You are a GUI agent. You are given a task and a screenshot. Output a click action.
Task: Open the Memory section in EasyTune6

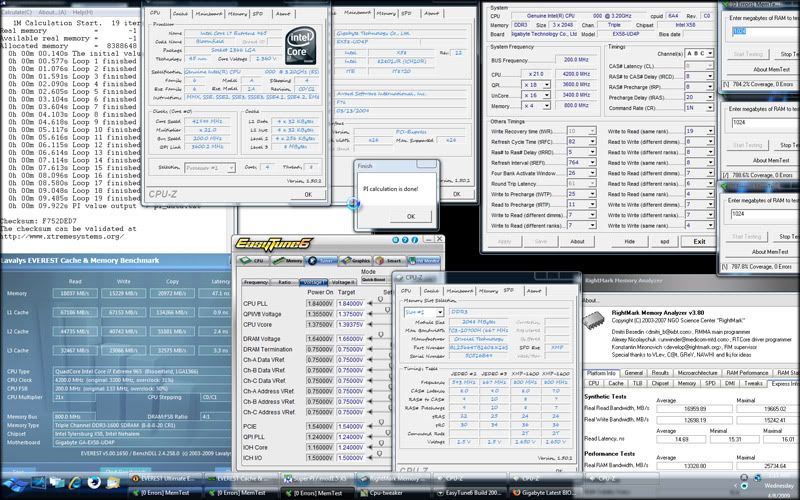[287, 261]
